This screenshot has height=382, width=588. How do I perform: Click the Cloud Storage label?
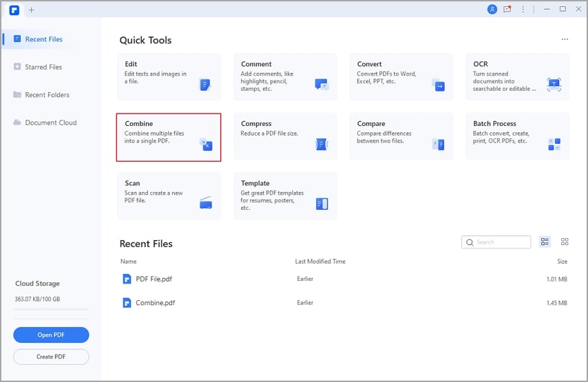[37, 284]
